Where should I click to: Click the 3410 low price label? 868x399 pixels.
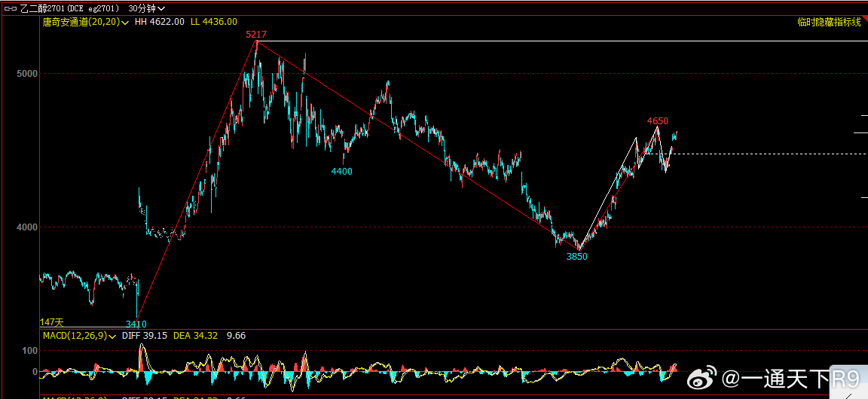136,324
